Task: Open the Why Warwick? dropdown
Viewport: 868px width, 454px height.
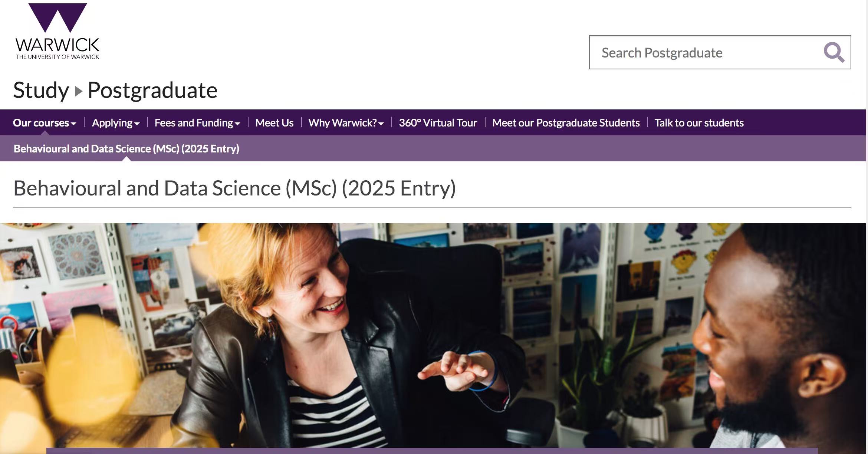Action: [x=346, y=123]
